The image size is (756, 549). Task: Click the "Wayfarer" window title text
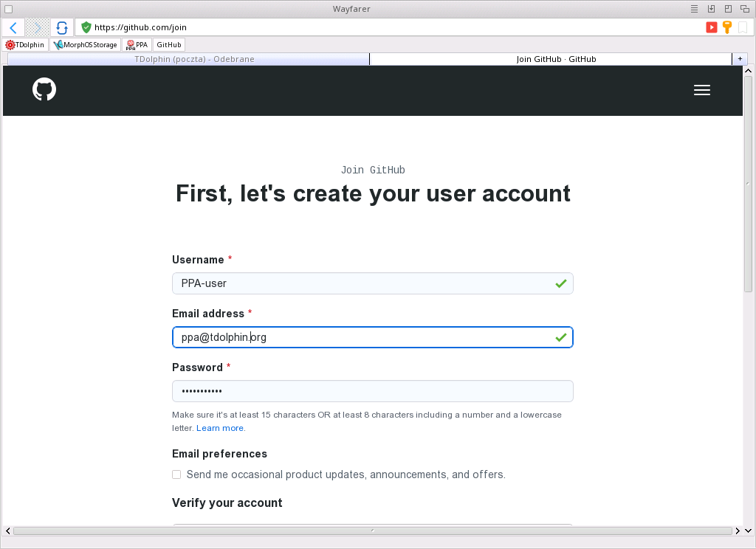351,9
